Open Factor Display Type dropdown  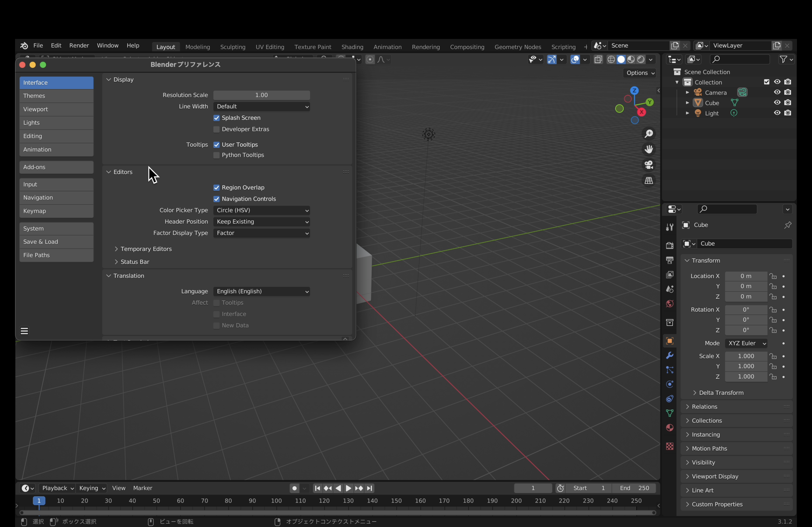[261, 233]
